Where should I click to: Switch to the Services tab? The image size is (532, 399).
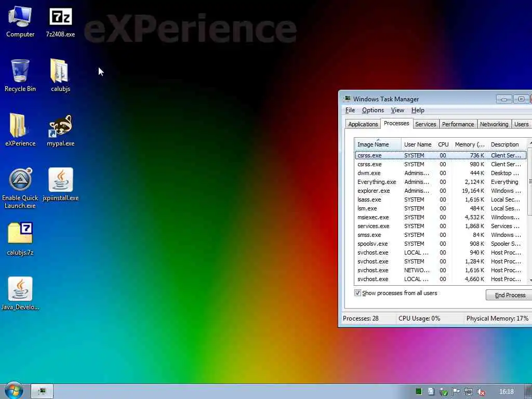tap(425, 124)
